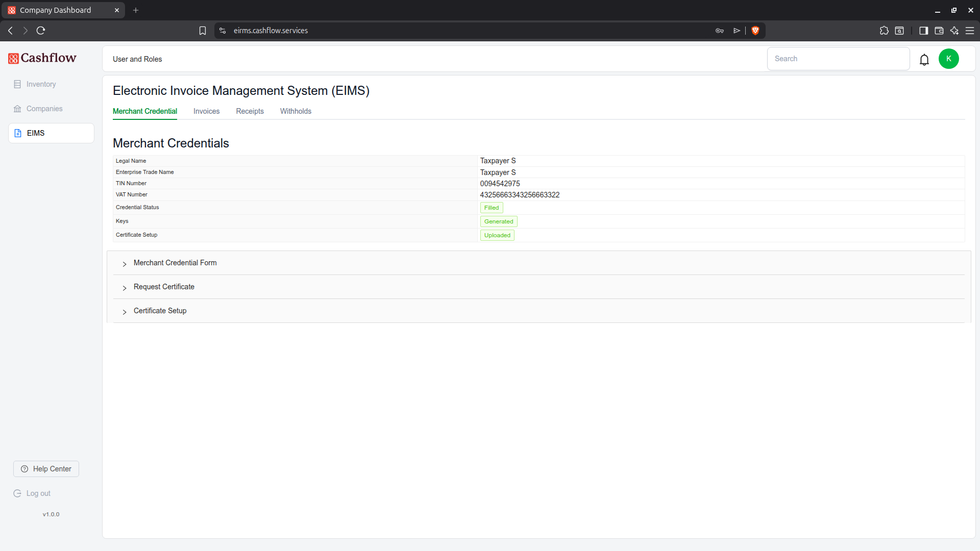View site information icon in address bar
The image size is (980, 551).
pyautogui.click(x=223, y=31)
